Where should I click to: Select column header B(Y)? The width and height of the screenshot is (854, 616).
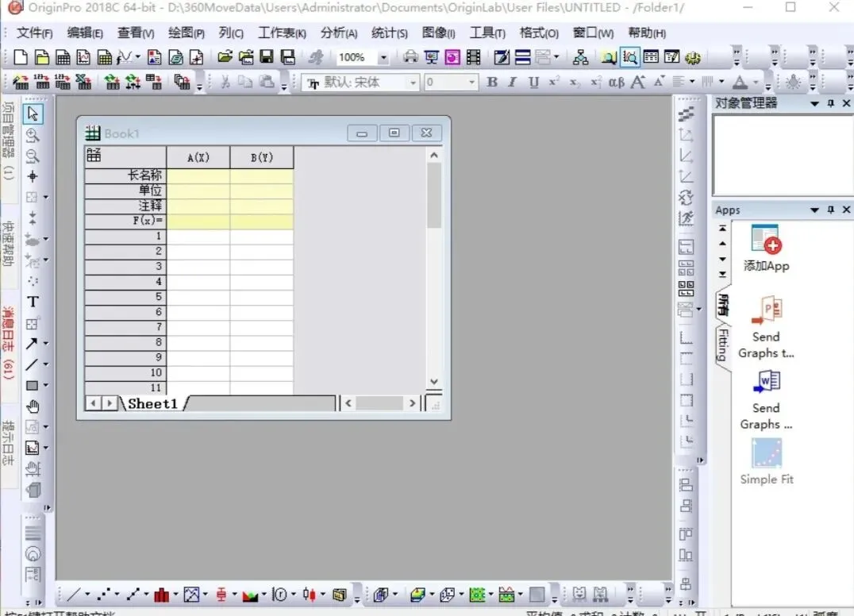[261, 157]
